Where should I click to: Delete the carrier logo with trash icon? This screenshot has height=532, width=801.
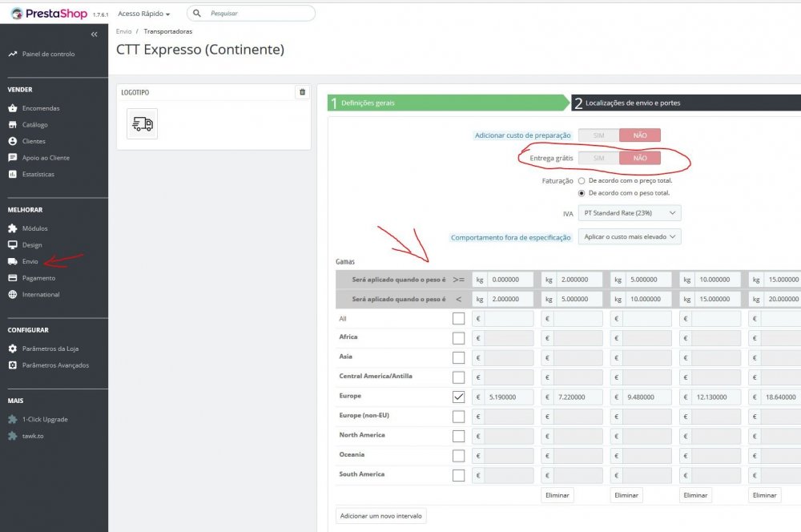pyautogui.click(x=303, y=92)
